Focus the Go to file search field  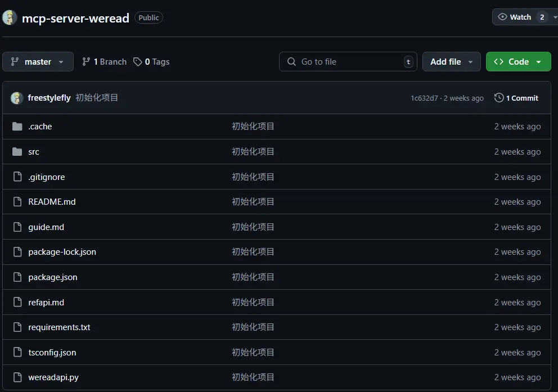tap(349, 62)
